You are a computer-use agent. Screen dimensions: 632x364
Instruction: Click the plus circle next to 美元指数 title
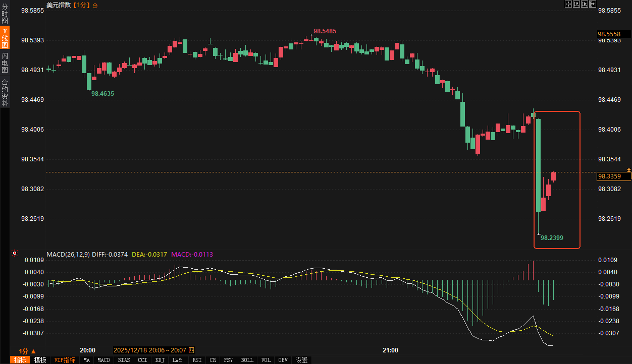95,5
